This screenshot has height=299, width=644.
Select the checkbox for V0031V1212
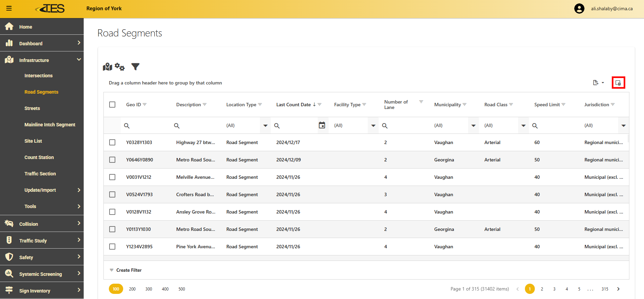point(112,177)
